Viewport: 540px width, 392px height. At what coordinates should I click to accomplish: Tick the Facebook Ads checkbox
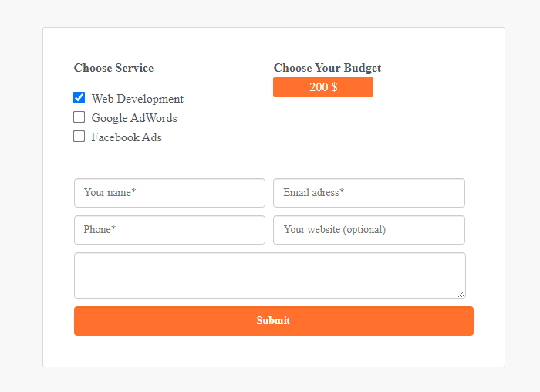[x=79, y=137]
